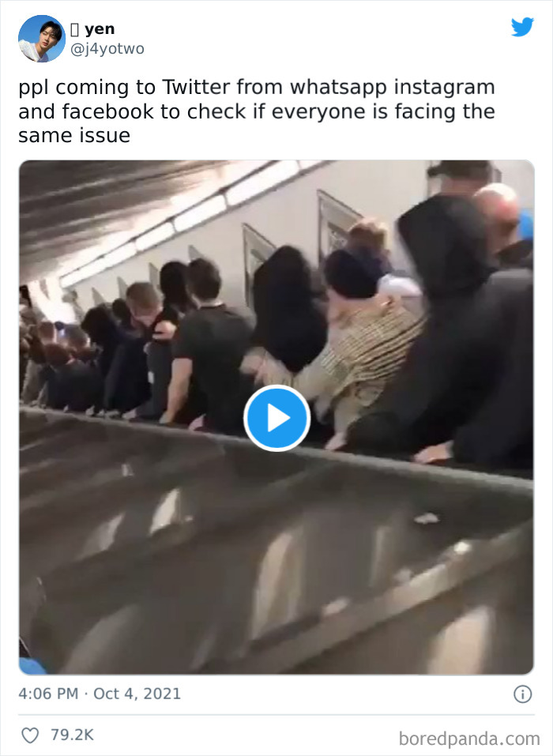Image resolution: width=553 pixels, height=756 pixels.
Task: Click the word Twitter in the tweet text
Action: (196, 87)
